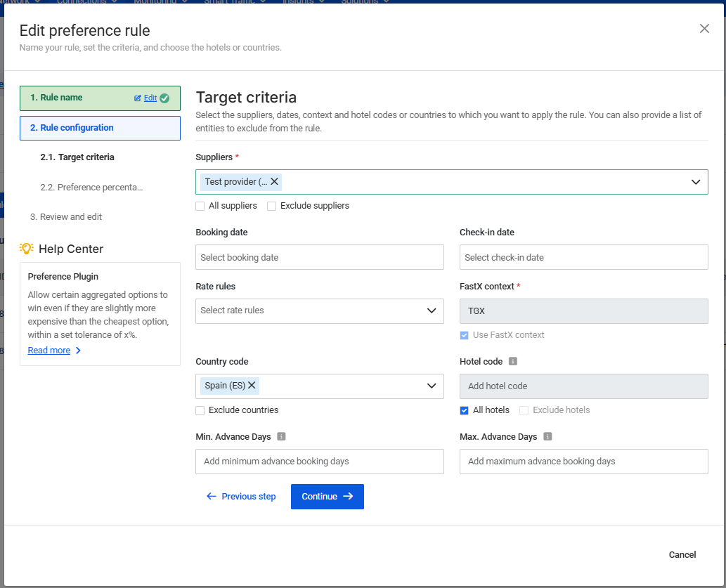Uncheck the All hotels checkbox
Viewport: 726px width, 588px height.
464,410
